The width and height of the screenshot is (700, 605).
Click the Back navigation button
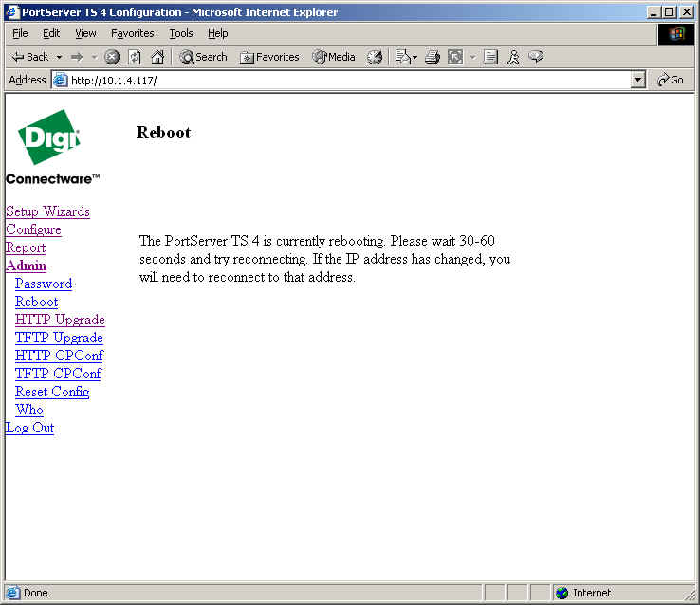pos(29,57)
